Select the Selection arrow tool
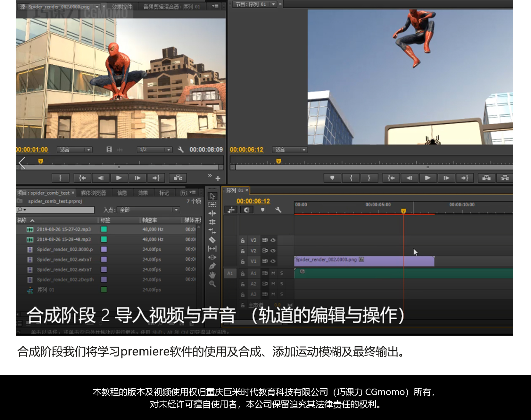Screen dimensions: 531x420 212,196
